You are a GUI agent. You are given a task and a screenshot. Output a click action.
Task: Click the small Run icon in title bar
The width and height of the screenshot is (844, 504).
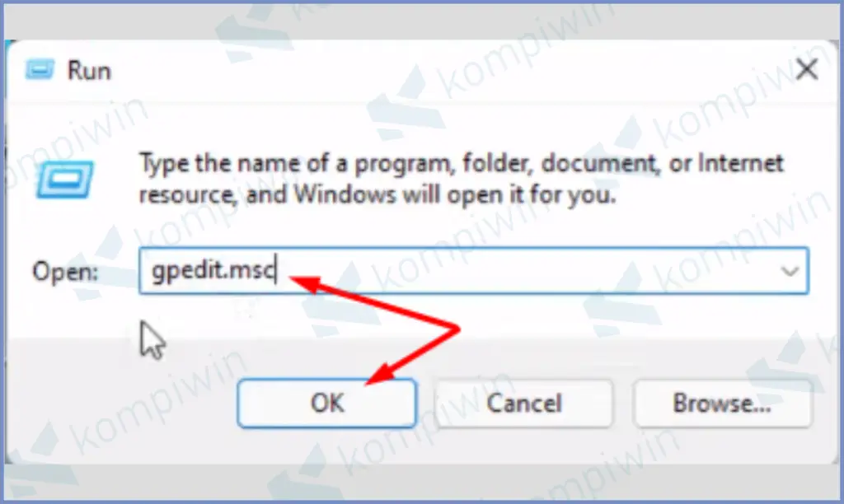[40, 69]
